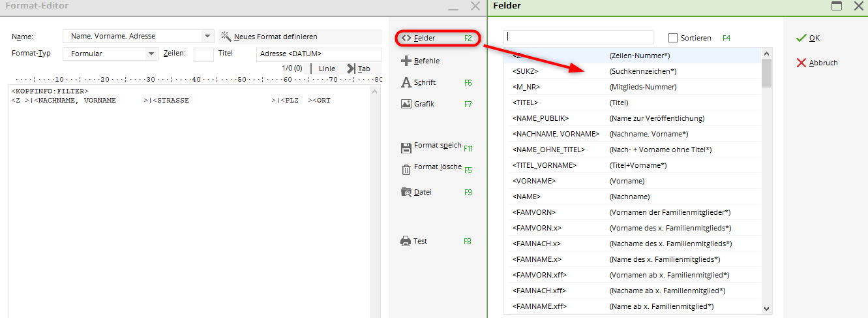Click the Titel field with Adresse <DATUM>
868x318 pixels.
[x=319, y=54]
